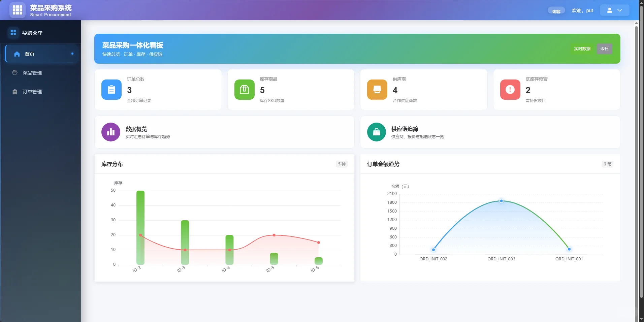Click the 实时数据 tag button
Screen dimensions: 644x322
(582, 49)
